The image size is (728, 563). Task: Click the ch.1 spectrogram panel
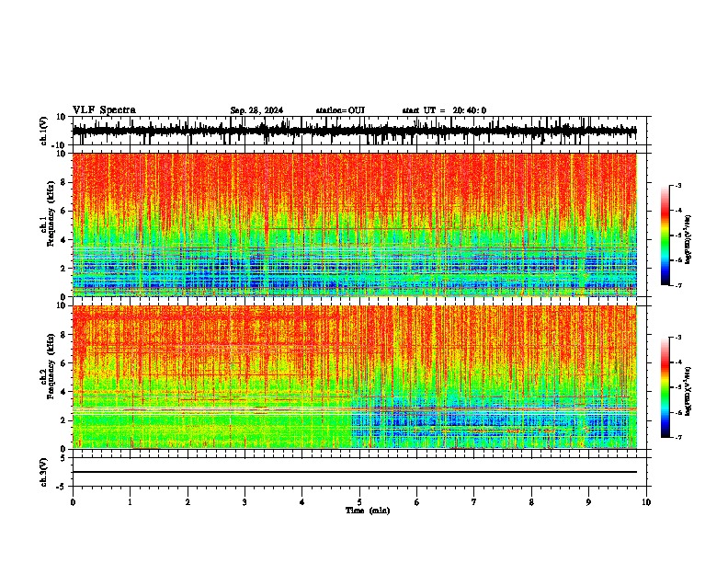coord(354,224)
